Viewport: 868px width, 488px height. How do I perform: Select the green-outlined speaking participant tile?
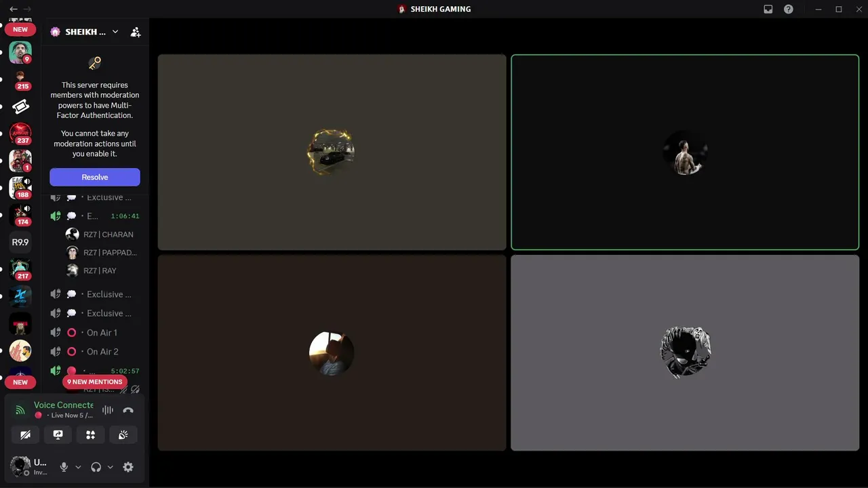point(685,152)
